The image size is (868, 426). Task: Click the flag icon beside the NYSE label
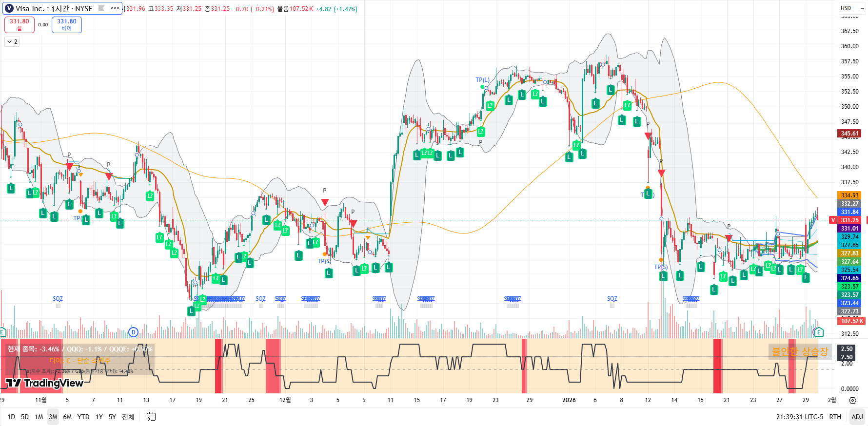click(101, 9)
